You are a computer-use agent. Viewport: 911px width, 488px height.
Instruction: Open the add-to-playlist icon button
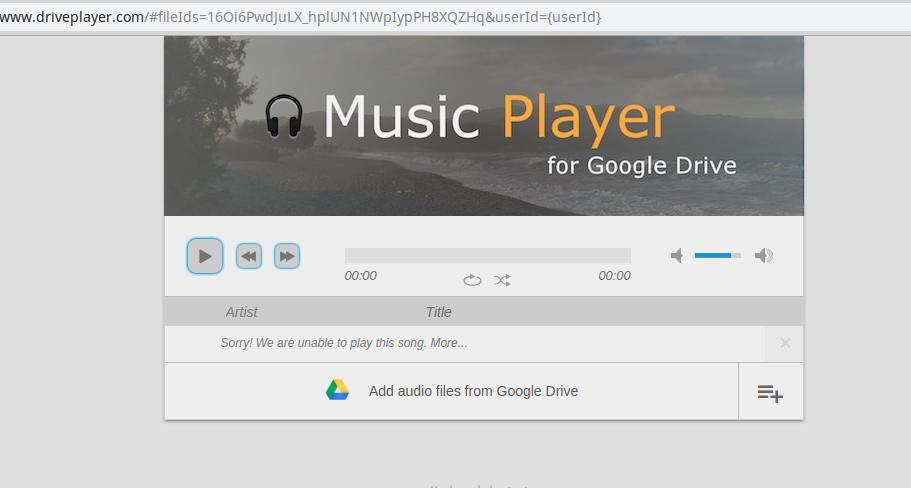point(770,393)
